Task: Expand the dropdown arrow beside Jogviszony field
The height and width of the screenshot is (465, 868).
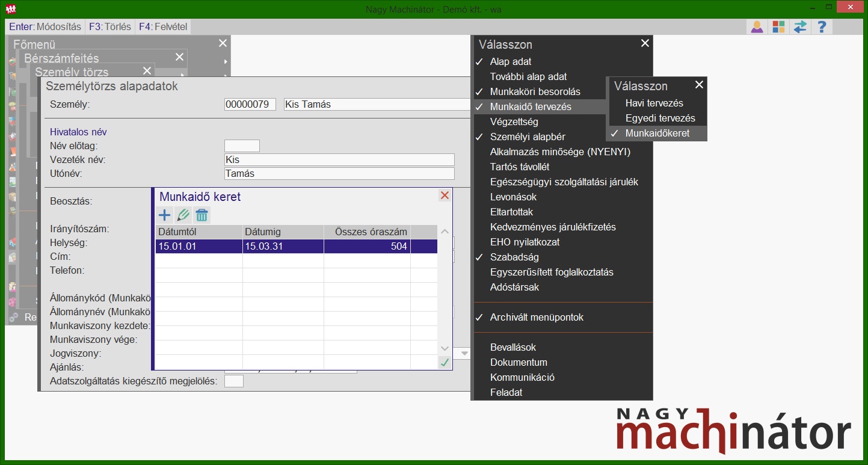Action: [465, 353]
